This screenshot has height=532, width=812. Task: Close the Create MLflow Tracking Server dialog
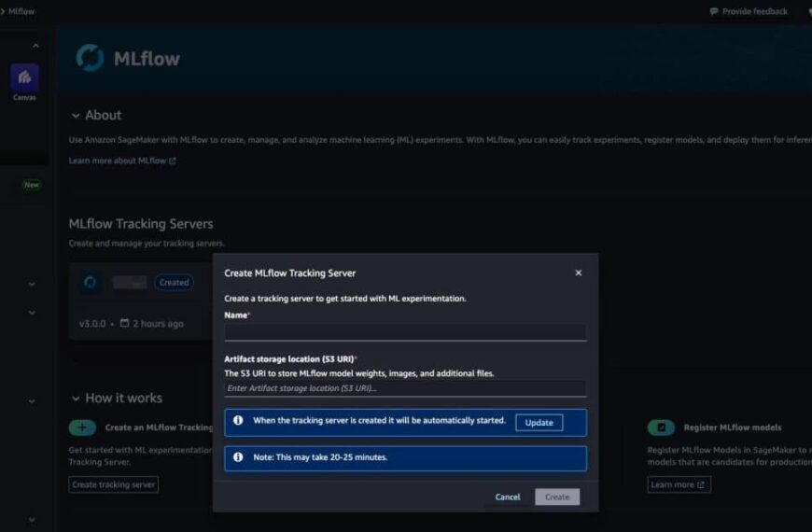point(579,273)
